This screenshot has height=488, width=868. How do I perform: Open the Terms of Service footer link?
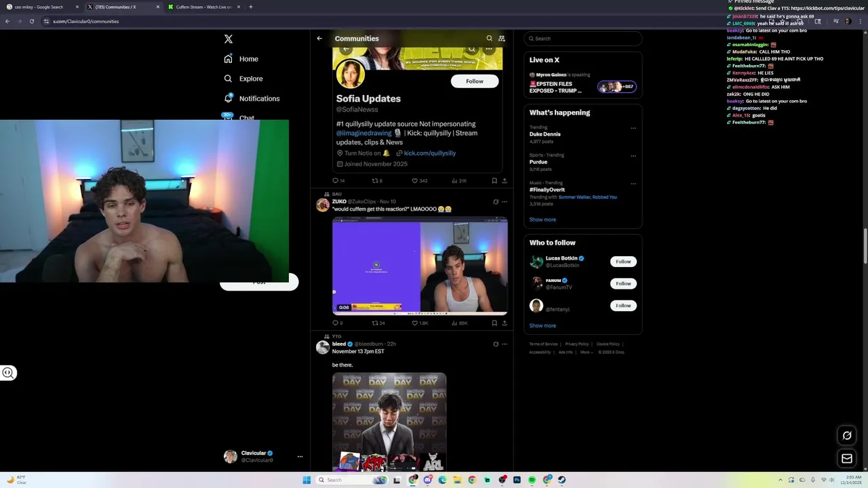543,344
